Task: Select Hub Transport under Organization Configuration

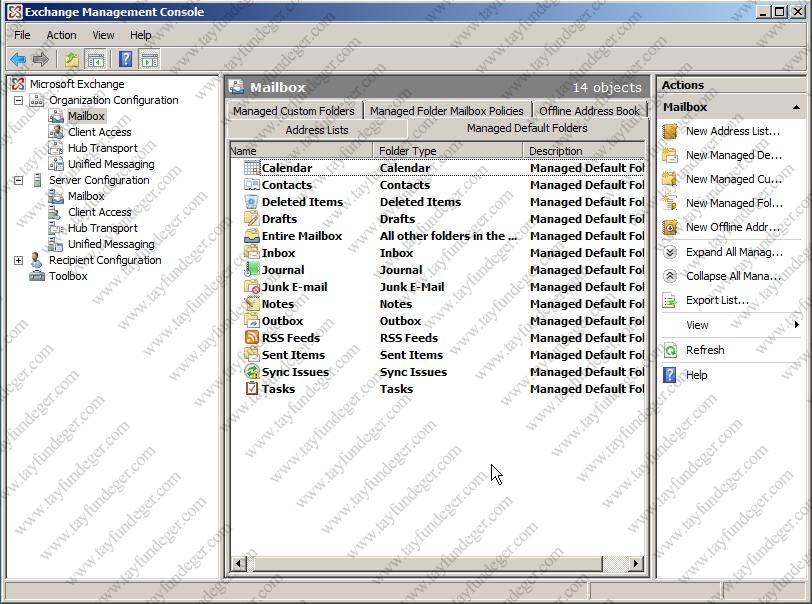Action: (x=103, y=148)
